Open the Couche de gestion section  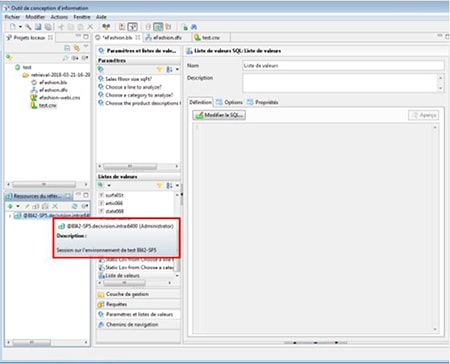coord(138,294)
